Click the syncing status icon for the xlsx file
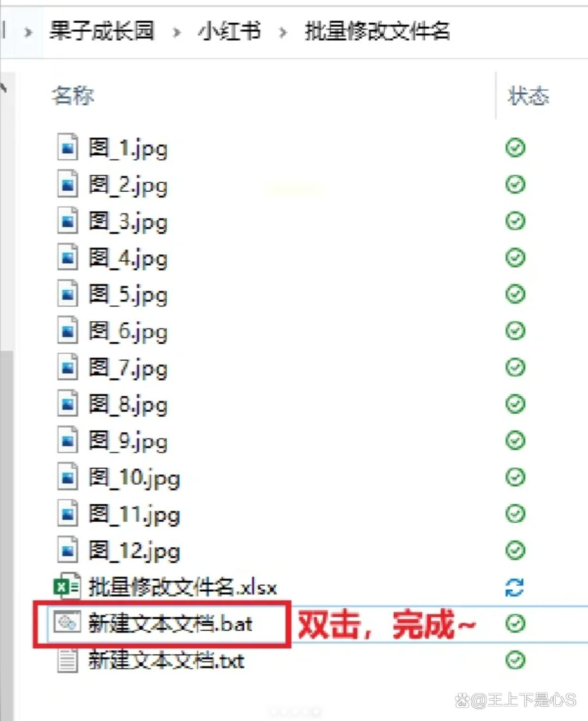This screenshot has height=721, width=588. pos(515,587)
